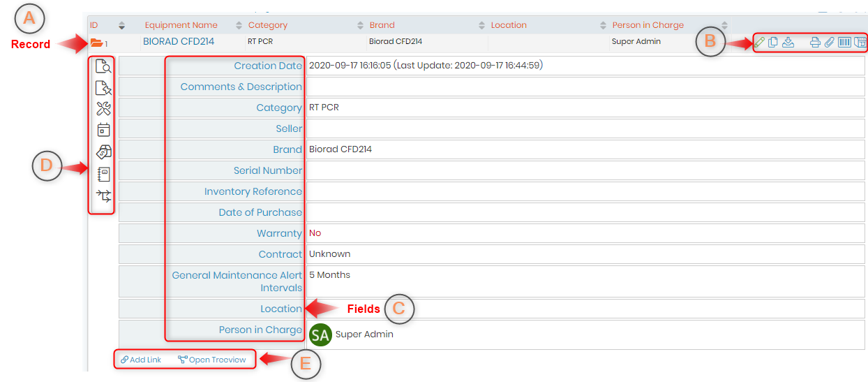Print the record with the printer icon

pos(815,42)
